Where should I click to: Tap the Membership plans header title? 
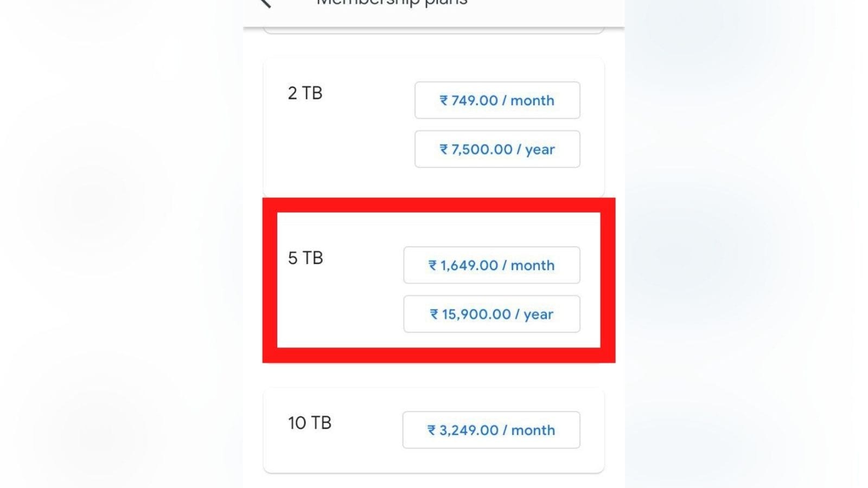coord(392,3)
